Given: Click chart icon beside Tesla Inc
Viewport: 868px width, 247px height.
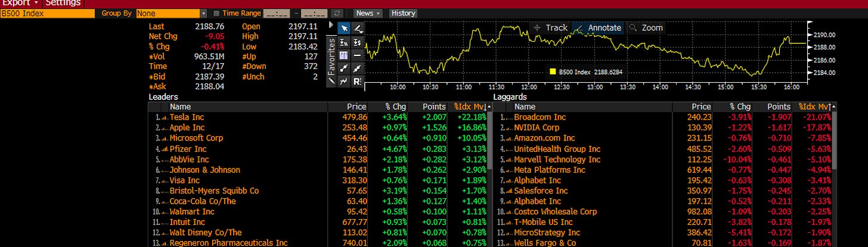Looking at the screenshot, I should click(164, 118).
